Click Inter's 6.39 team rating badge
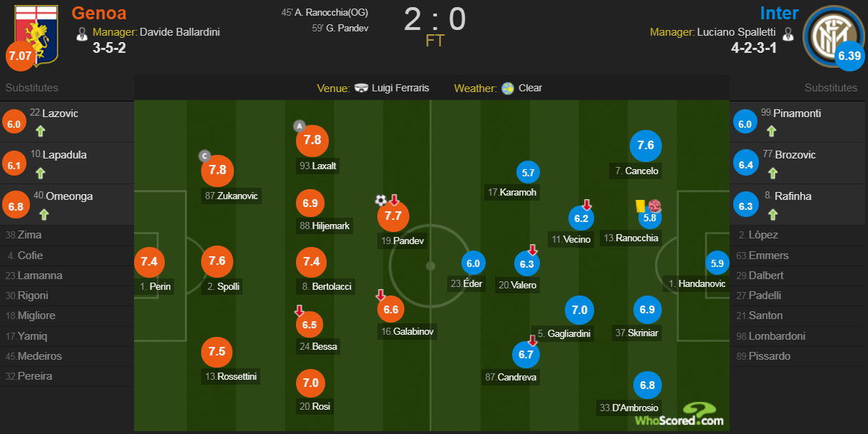Image resolution: width=868 pixels, height=434 pixels. pyautogui.click(x=849, y=56)
